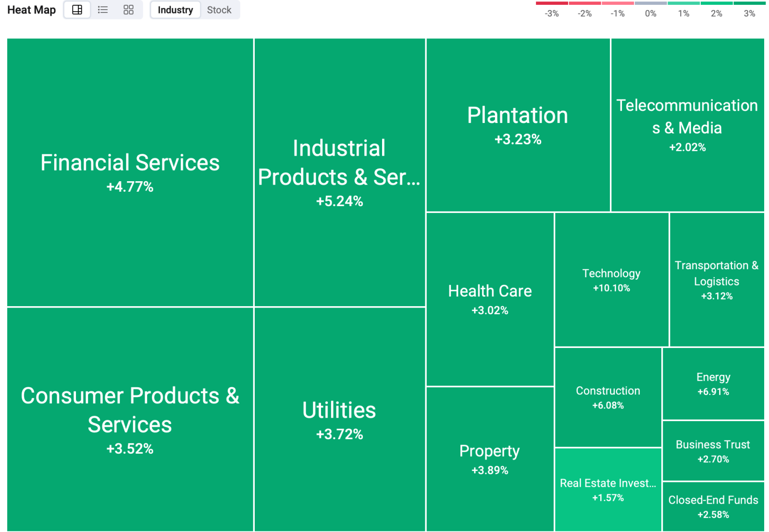Click the -1% legend color swatch
This screenshot has height=532, width=769.
pyautogui.click(x=618, y=3)
